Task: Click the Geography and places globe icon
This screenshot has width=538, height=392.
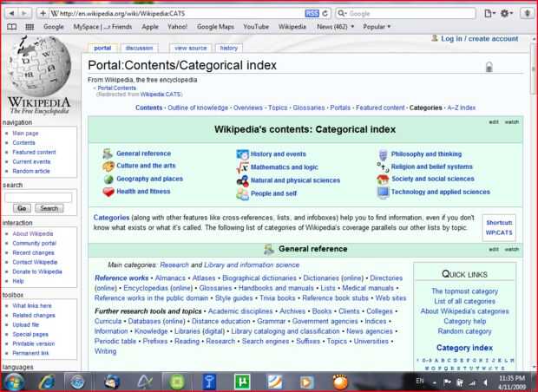Action: point(108,179)
